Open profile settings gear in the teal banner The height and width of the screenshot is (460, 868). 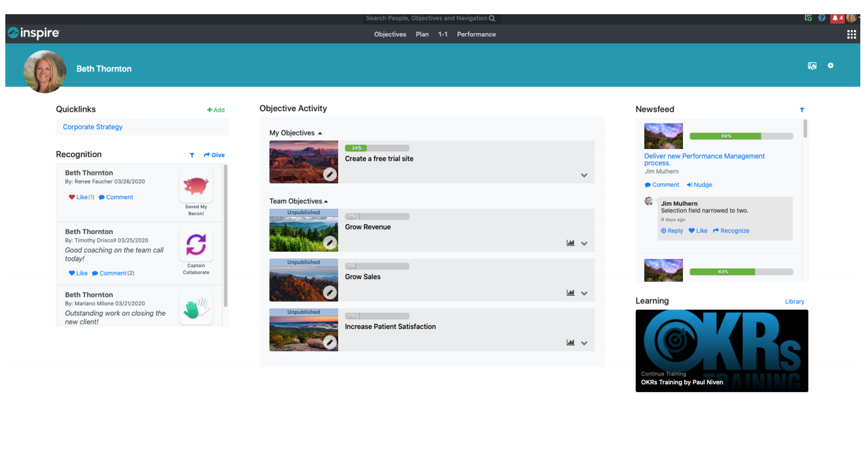pyautogui.click(x=830, y=66)
